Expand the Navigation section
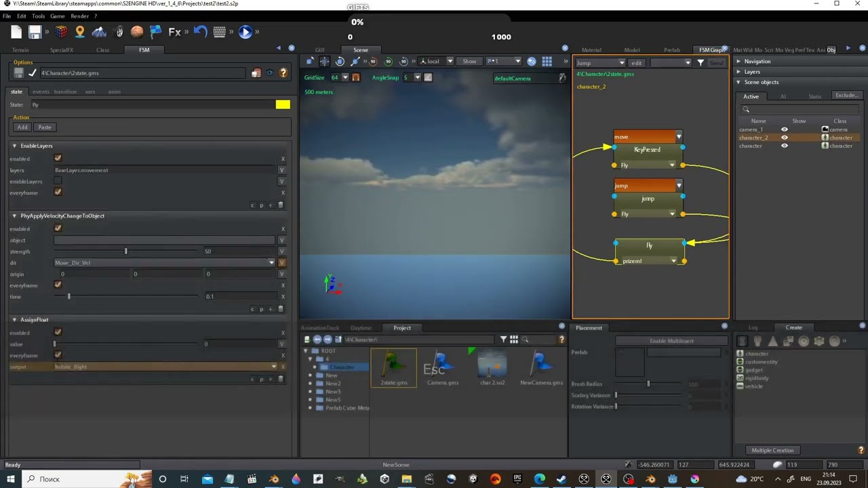The width and height of the screenshot is (868, 488). click(x=739, y=61)
